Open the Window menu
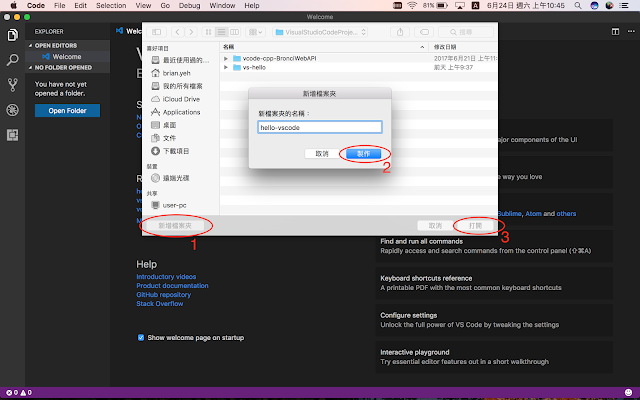This screenshot has width=640, height=400. point(222,5)
